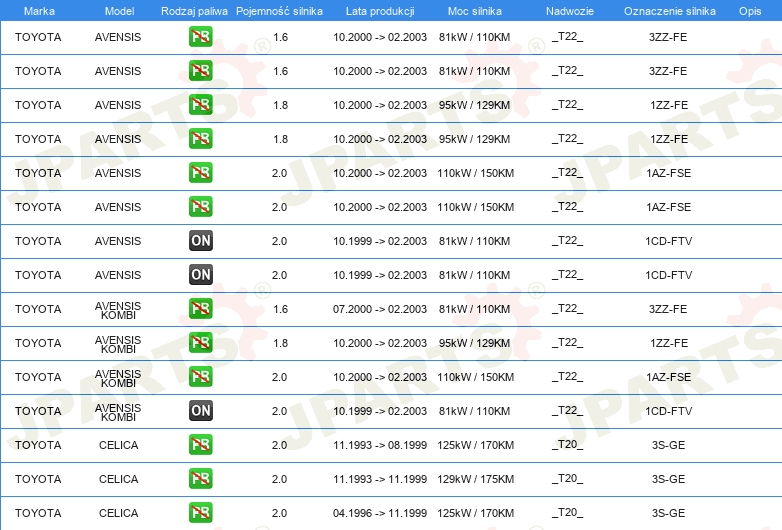The image size is (782, 530).
Task: Click the Lata produkcji column header
Action: (380, 11)
